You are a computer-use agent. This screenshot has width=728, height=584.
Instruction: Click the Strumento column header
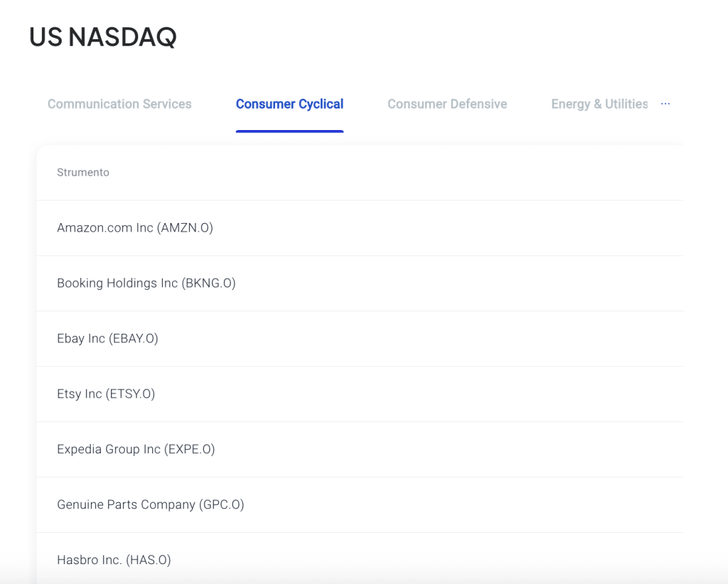83,173
